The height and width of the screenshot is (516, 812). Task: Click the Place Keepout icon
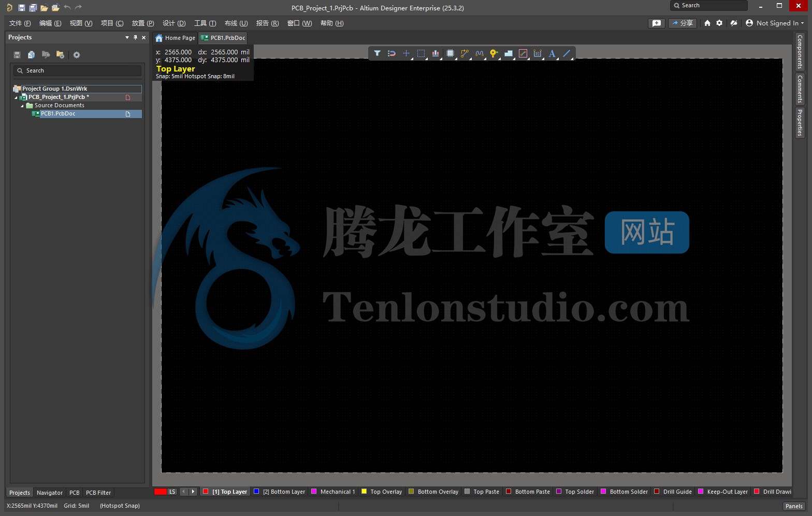tap(523, 53)
